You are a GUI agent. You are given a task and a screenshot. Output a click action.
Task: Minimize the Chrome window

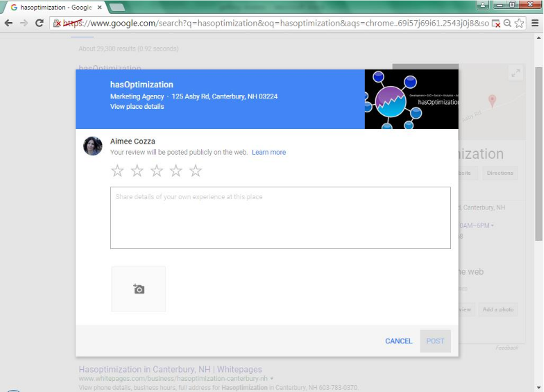[500, 4]
